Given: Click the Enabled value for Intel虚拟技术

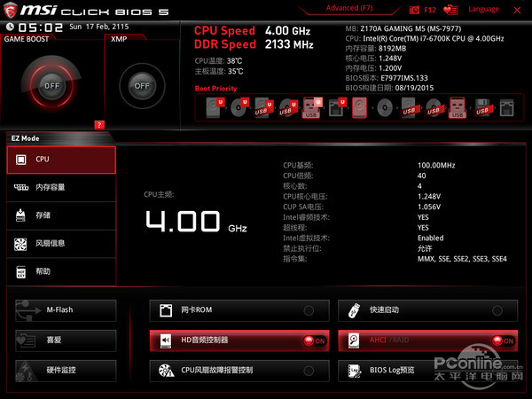Looking at the screenshot, I should [431, 239].
